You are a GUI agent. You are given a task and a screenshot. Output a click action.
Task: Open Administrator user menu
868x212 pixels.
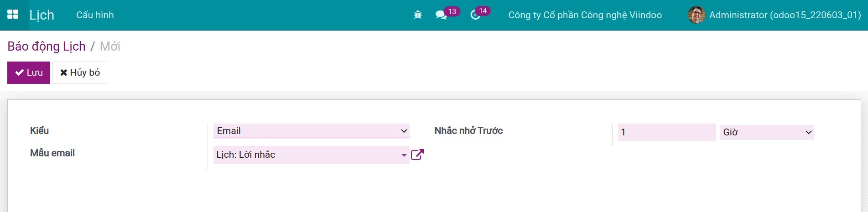pyautogui.click(x=774, y=15)
